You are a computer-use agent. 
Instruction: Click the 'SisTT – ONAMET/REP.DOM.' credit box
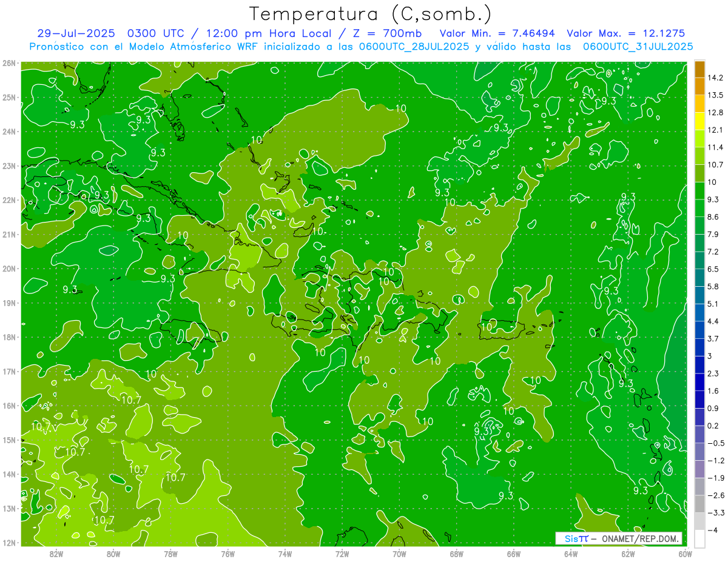click(x=619, y=538)
